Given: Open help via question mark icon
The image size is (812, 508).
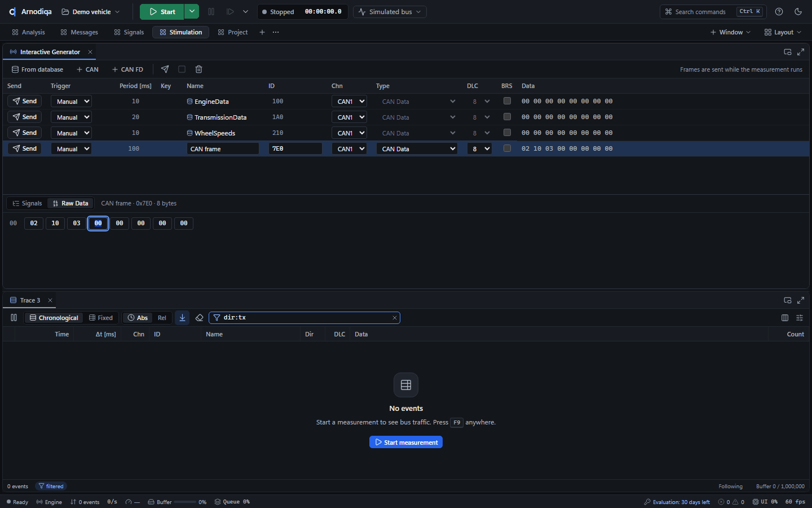Looking at the screenshot, I should pos(779,12).
